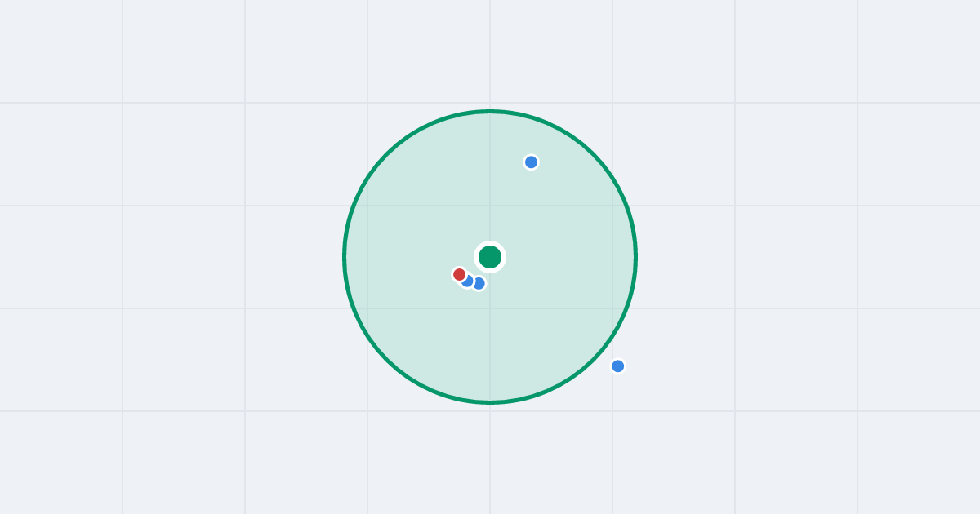Pick the fully visible blue dot beside the red cluster
This screenshot has height=514, width=980.
point(479,283)
